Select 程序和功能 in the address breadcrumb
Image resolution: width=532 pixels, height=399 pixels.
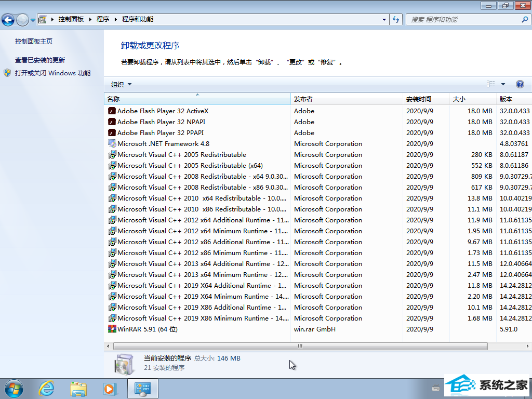click(137, 19)
